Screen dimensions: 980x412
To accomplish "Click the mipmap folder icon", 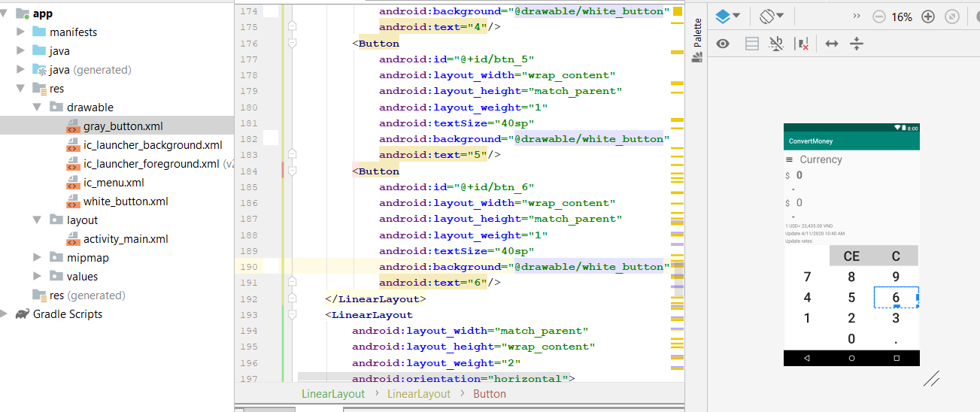I will (56, 258).
